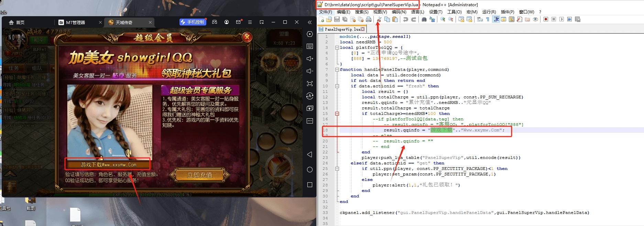The image size is (644, 226).
Task: Click the emulator volume up icon
Action: pos(310,59)
